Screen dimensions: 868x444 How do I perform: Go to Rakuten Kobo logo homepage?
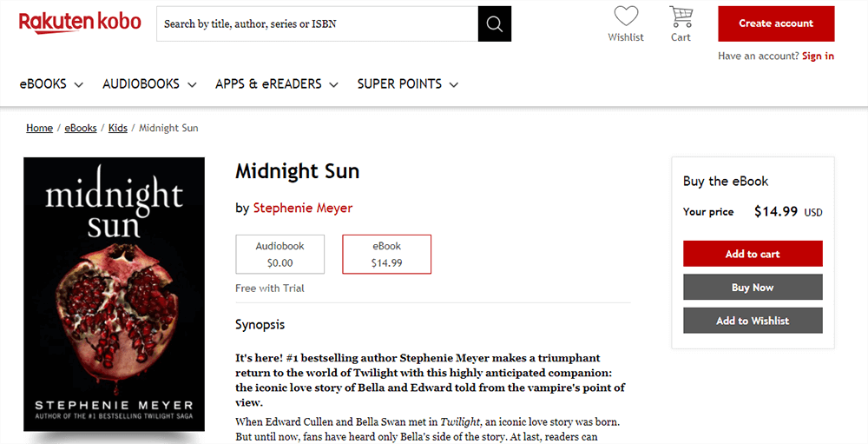[x=80, y=23]
